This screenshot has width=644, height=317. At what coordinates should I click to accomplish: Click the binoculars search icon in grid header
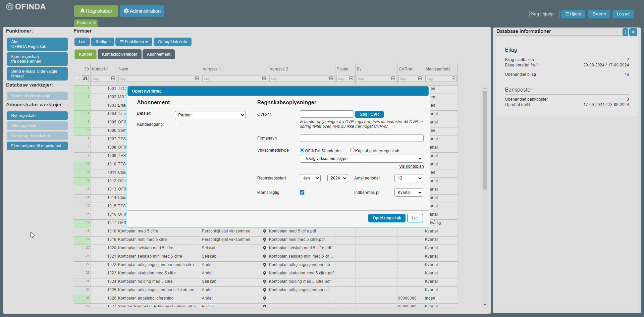pyautogui.click(x=86, y=78)
